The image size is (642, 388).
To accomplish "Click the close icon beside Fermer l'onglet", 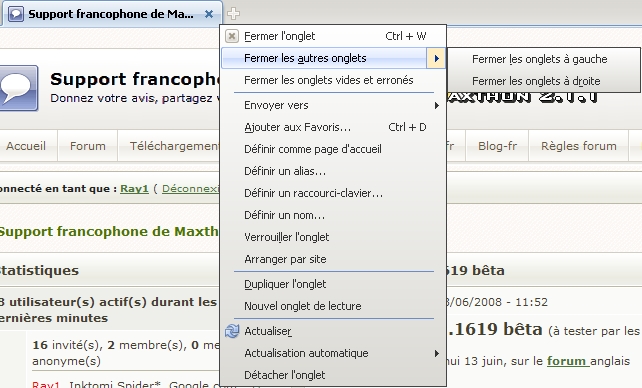I will (x=232, y=36).
